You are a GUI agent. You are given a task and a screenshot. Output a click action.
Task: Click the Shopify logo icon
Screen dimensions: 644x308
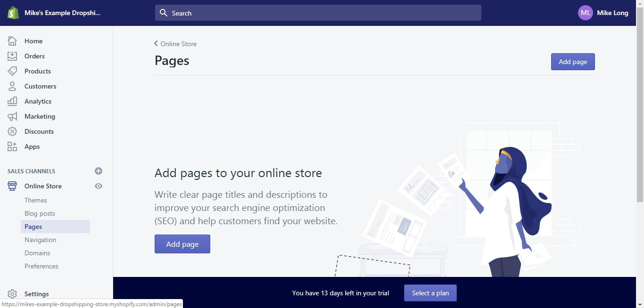click(13, 13)
